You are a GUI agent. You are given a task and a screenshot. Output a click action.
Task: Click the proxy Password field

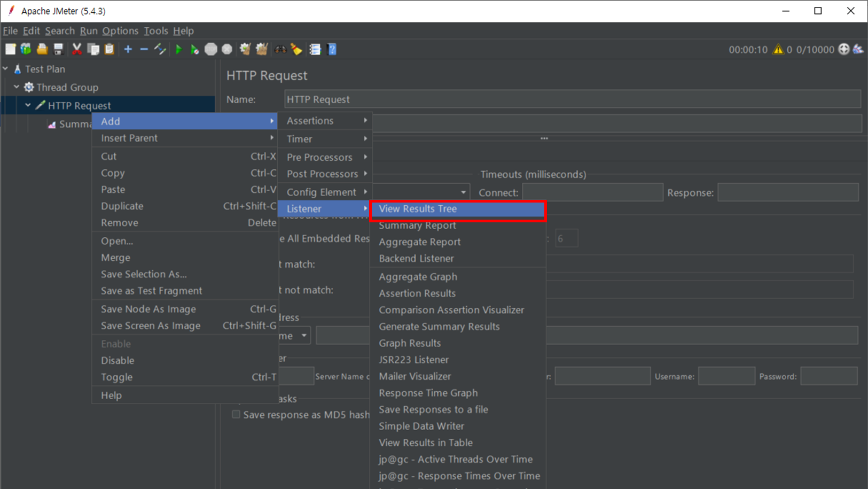(829, 376)
